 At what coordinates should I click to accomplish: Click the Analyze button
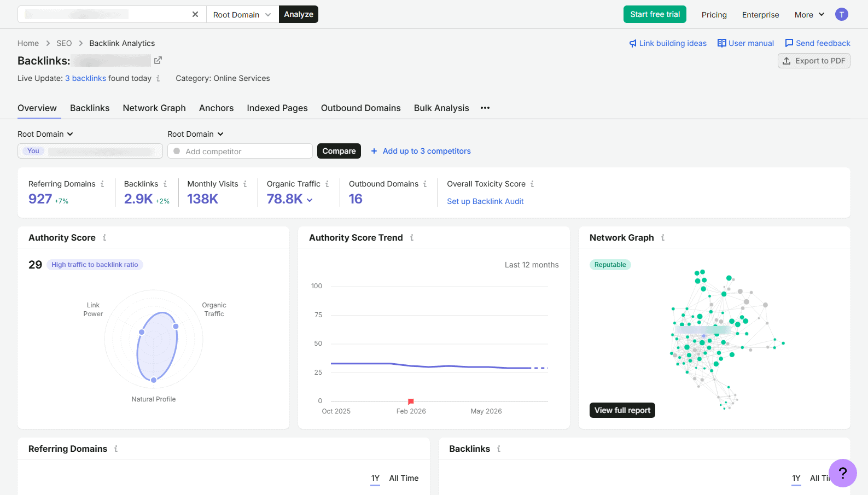[x=299, y=14]
